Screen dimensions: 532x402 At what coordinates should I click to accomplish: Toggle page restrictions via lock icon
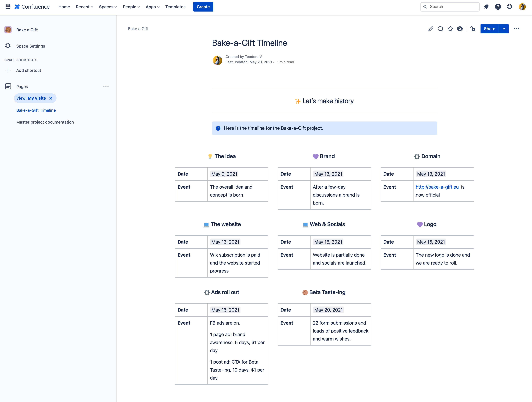473,29
